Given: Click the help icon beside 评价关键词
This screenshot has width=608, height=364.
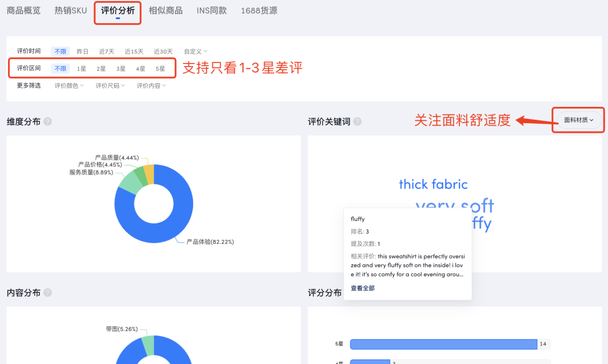Looking at the screenshot, I should pos(357,122).
